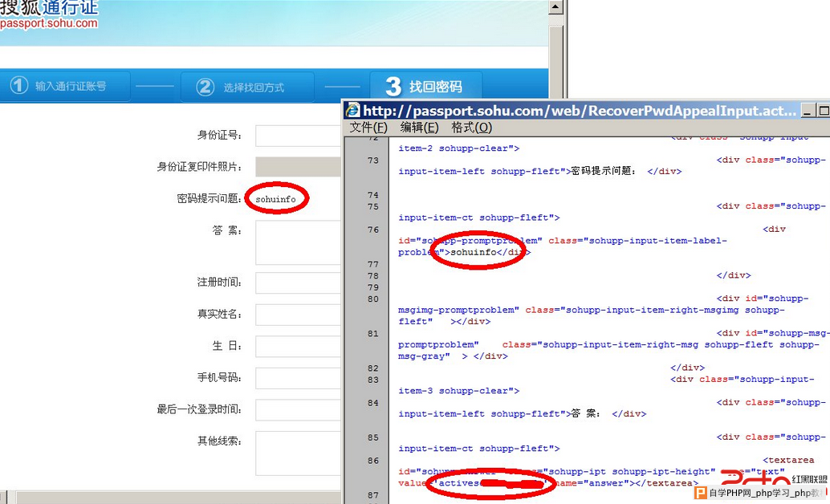Click the passport.sohu.com logo

[49, 14]
